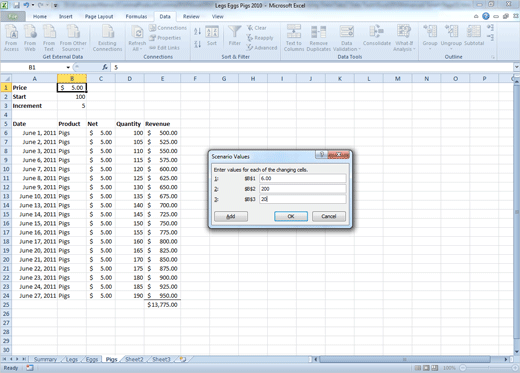Click the Add button in dialog

point(231,216)
